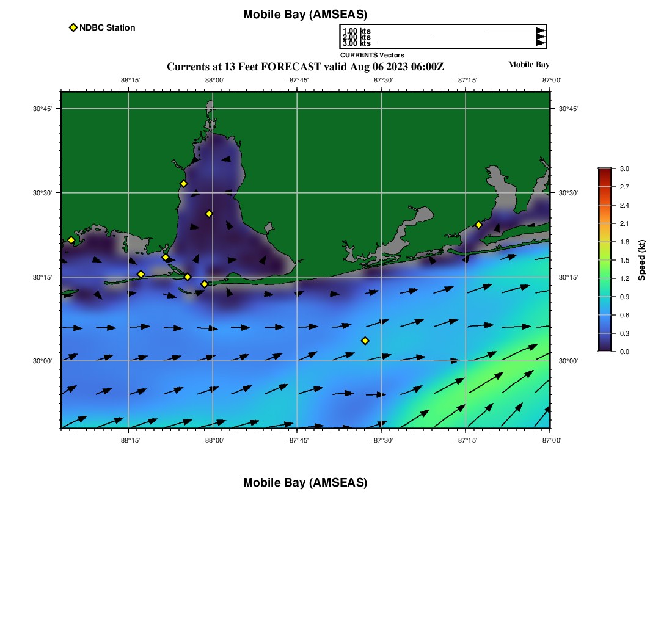Select the station diamond just below 30°30' inside bay
672x641 pixels.
pyautogui.click(x=209, y=214)
